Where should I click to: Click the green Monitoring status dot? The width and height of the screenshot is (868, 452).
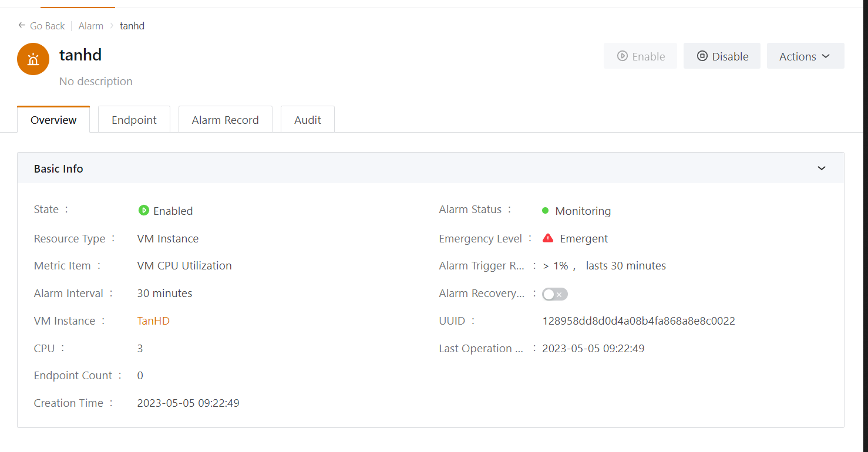pyautogui.click(x=545, y=211)
